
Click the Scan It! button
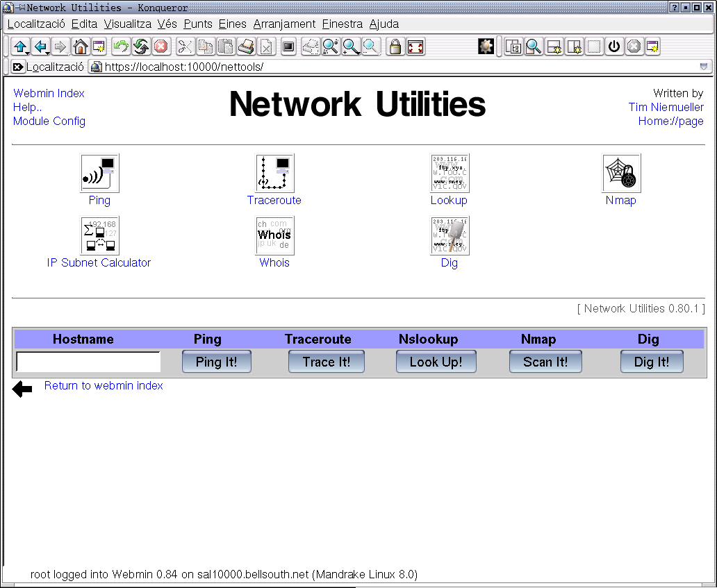[x=545, y=362]
